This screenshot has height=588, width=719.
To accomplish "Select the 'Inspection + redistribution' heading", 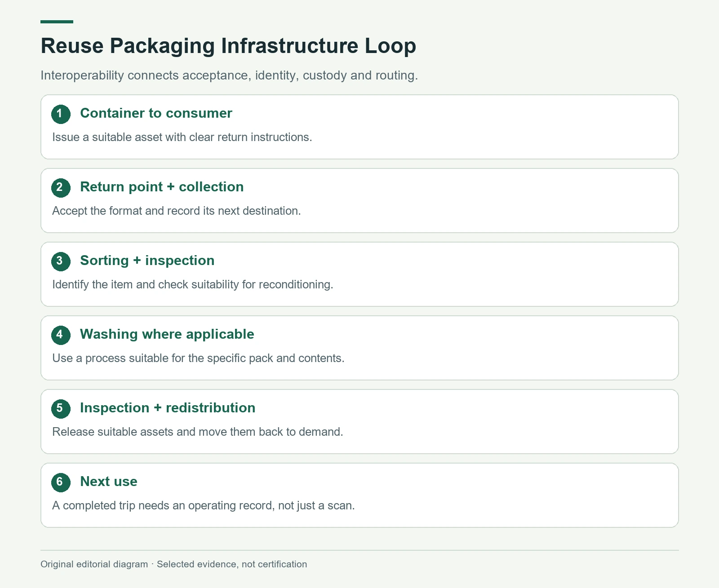I will pyautogui.click(x=168, y=408).
